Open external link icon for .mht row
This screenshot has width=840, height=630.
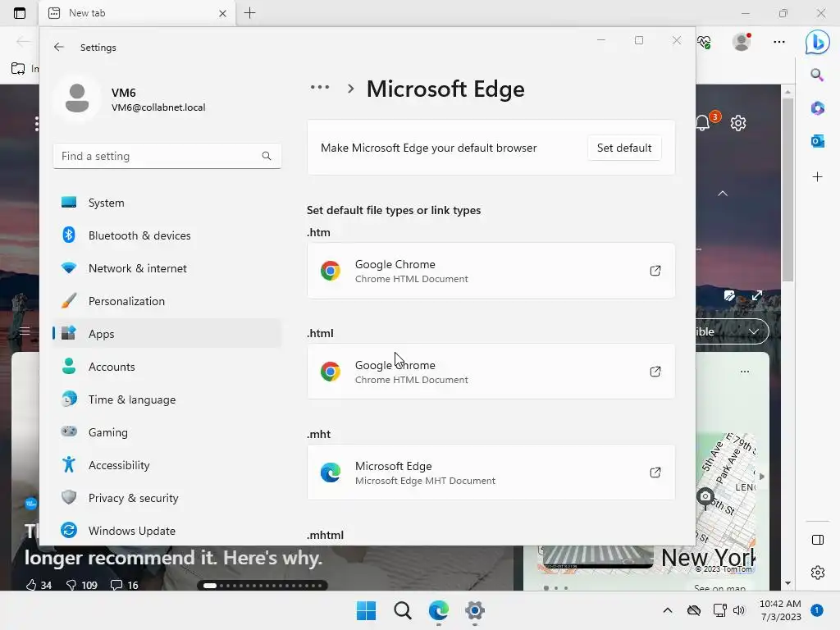[655, 472]
